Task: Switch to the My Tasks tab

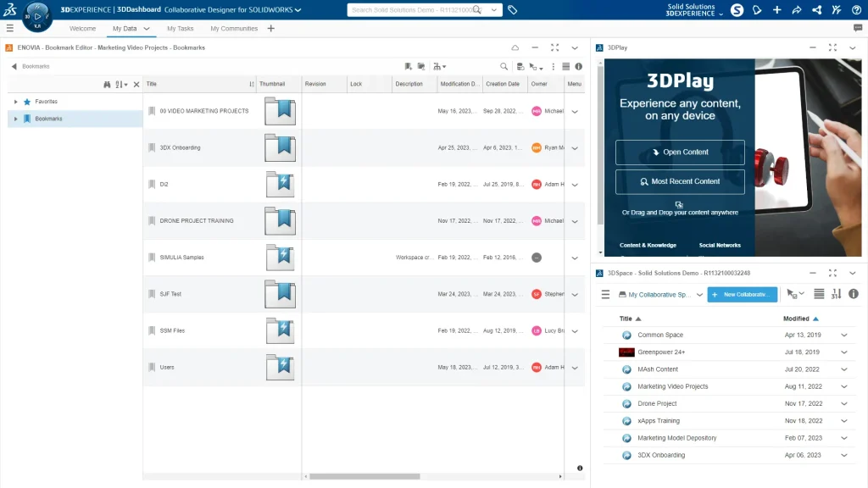Action: [x=181, y=29]
